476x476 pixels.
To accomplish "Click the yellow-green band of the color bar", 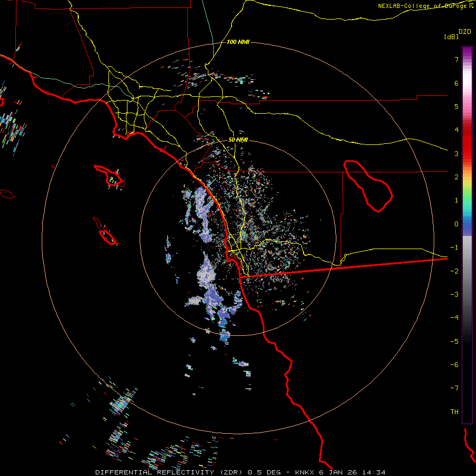I will click(x=467, y=187).
